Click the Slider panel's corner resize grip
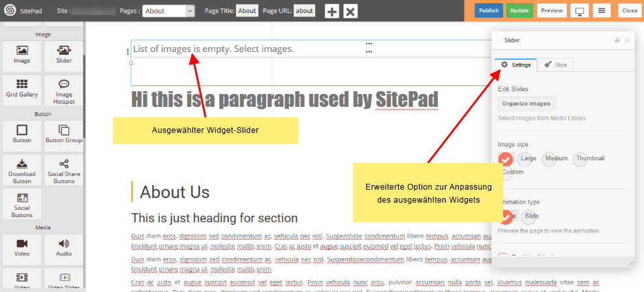644x292 pixels. tap(631, 264)
